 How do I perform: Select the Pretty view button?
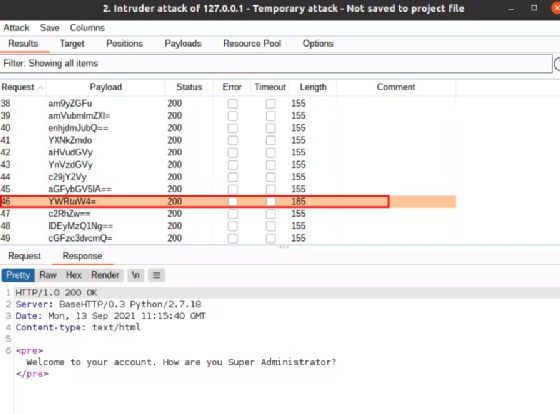(18, 275)
